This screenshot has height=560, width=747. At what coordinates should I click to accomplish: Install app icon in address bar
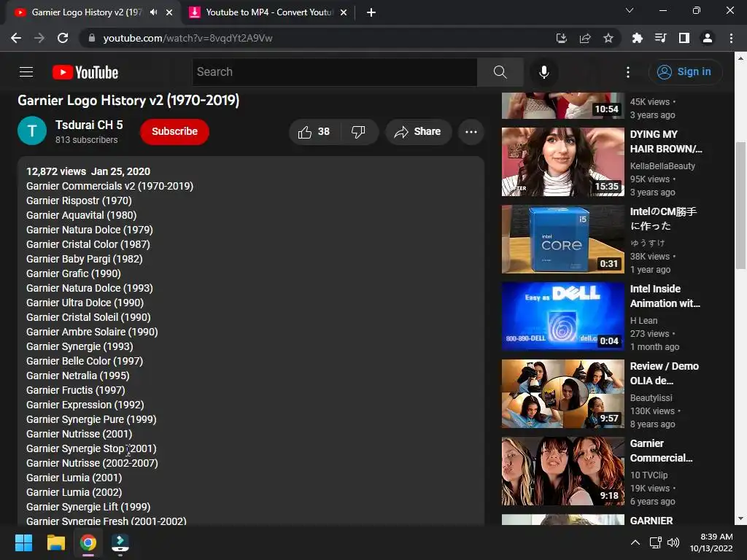(561, 38)
